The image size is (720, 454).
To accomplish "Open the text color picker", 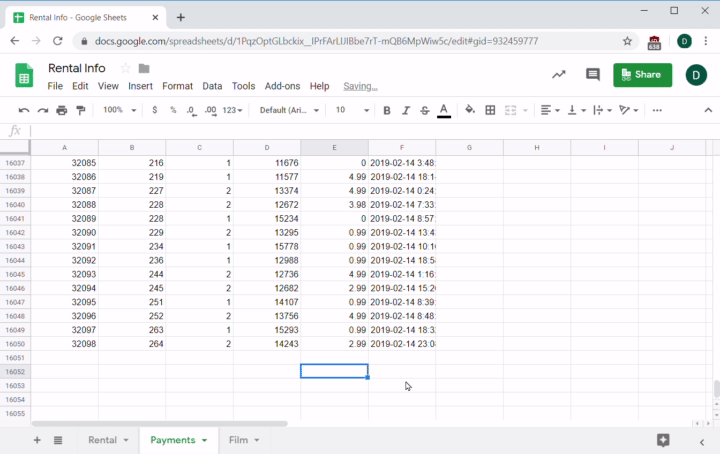I will click(444, 110).
